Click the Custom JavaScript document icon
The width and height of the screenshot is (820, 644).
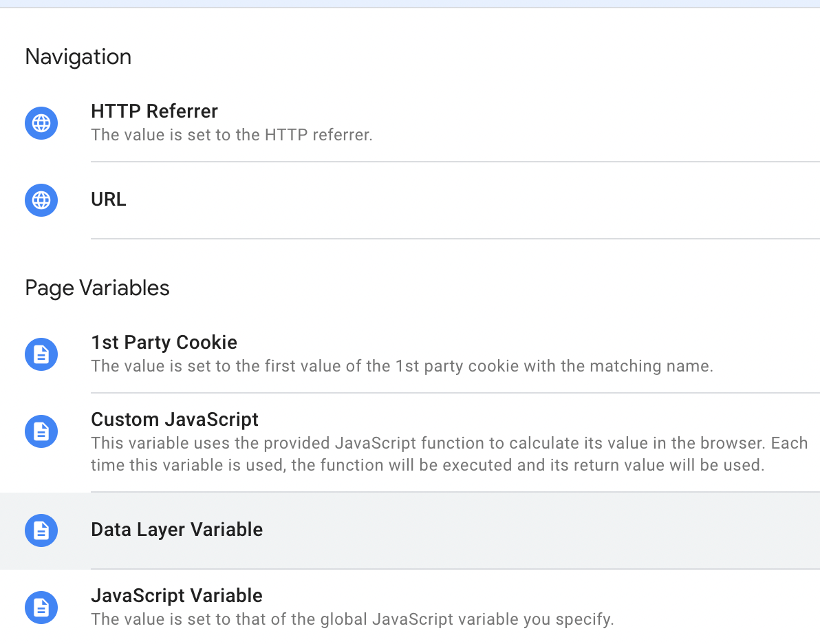41,431
